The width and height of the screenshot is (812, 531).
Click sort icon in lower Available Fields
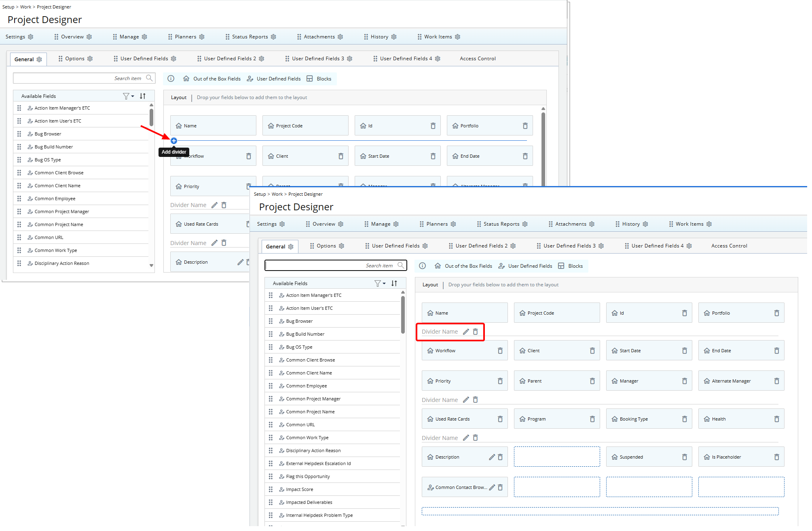pyautogui.click(x=394, y=283)
